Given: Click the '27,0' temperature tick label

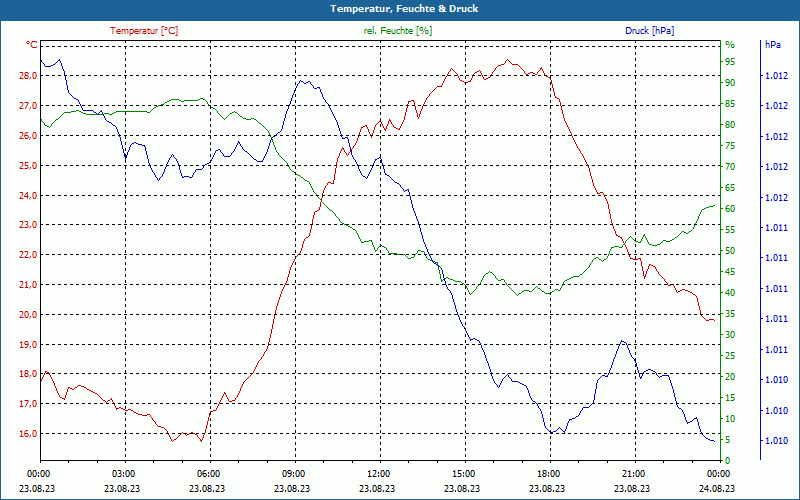Looking at the screenshot, I should [x=29, y=106].
